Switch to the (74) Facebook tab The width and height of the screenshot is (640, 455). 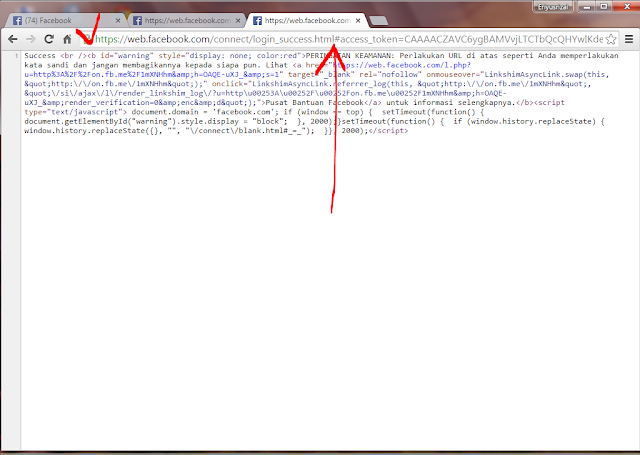click(x=65, y=20)
